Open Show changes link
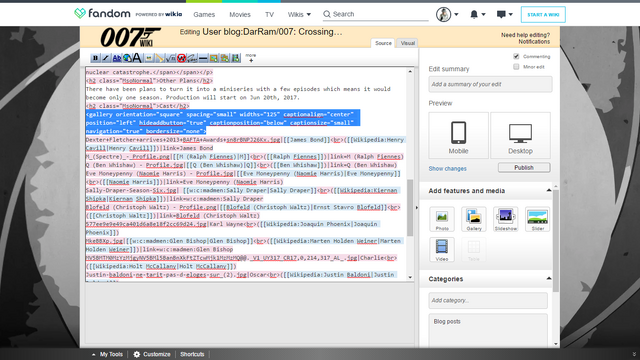 [x=447, y=169]
